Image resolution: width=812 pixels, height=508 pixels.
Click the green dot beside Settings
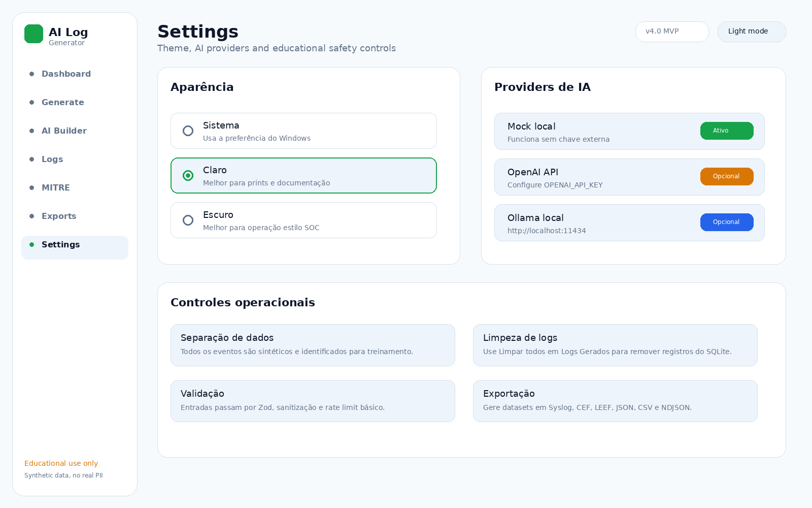coord(31,245)
